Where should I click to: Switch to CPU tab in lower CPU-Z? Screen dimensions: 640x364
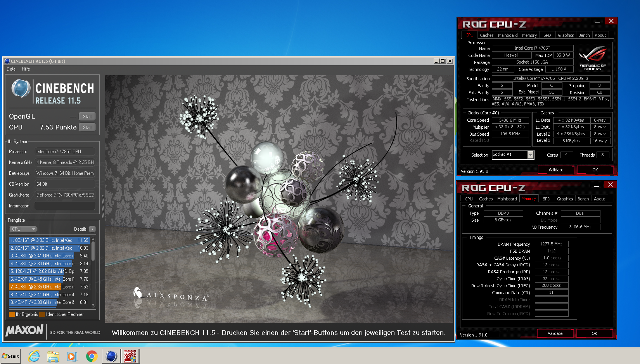469,199
